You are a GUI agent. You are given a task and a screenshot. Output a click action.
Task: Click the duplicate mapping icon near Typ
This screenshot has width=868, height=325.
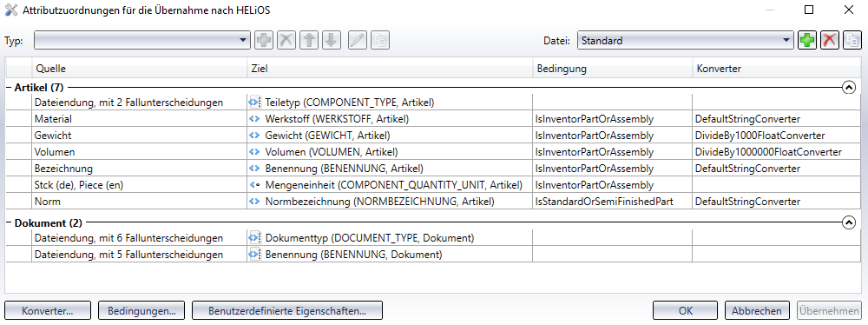(x=380, y=41)
